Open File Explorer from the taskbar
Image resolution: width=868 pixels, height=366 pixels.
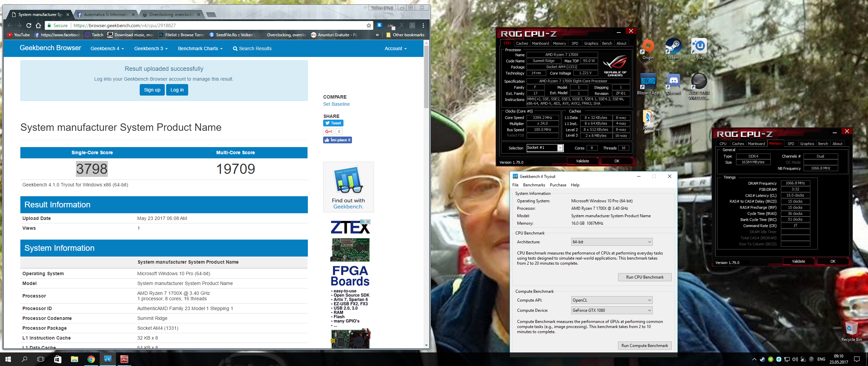point(74,359)
